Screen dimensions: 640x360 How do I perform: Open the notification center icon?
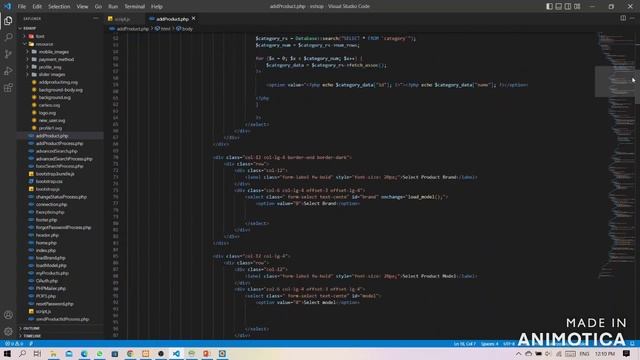pyautogui.click(x=627, y=353)
